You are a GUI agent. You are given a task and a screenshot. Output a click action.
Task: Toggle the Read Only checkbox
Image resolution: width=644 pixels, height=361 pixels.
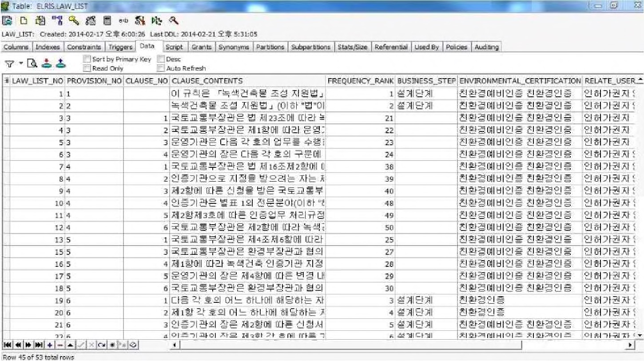click(x=87, y=68)
